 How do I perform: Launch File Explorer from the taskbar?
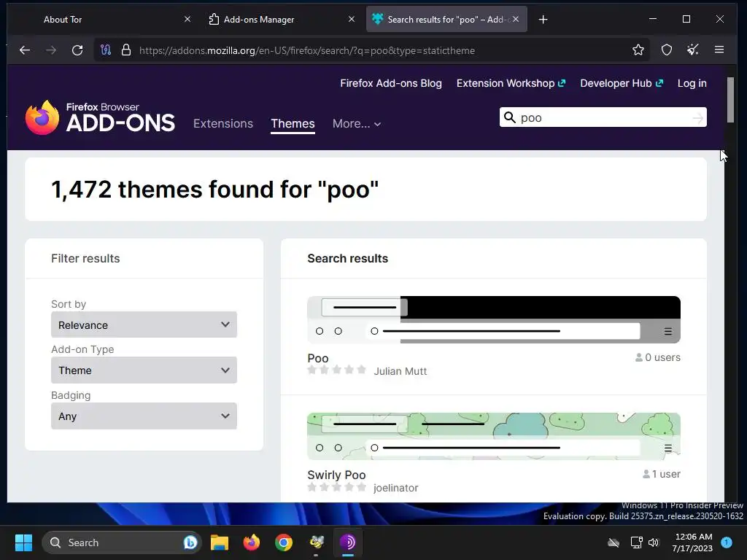[220, 542]
